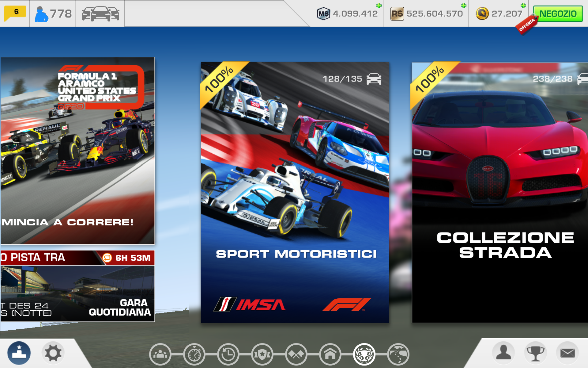588x368 pixels.
Task: Open the settings gear
Action: (x=53, y=353)
